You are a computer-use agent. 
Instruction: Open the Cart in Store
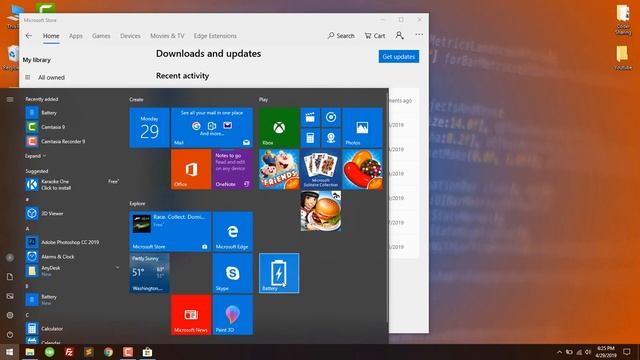(x=375, y=36)
